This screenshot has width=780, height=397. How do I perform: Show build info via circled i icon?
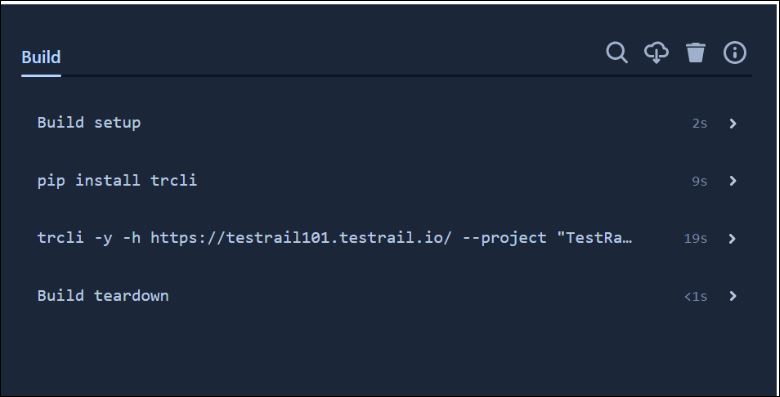pos(735,52)
